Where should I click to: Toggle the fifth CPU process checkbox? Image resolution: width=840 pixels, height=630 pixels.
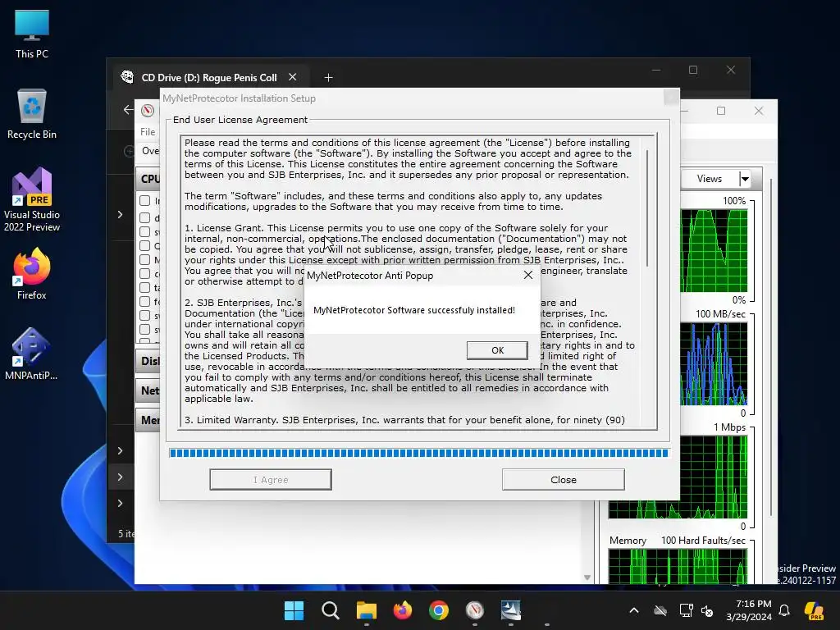pyautogui.click(x=144, y=259)
